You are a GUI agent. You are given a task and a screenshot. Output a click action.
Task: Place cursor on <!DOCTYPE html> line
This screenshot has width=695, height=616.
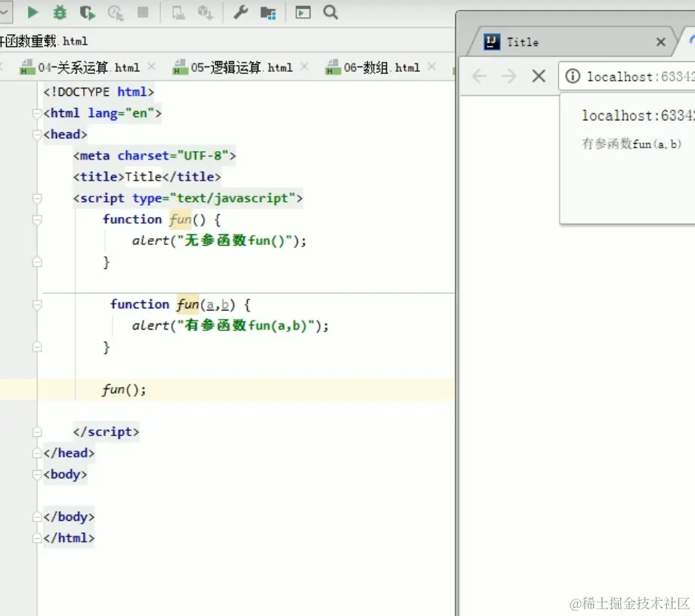click(x=99, y=91)
